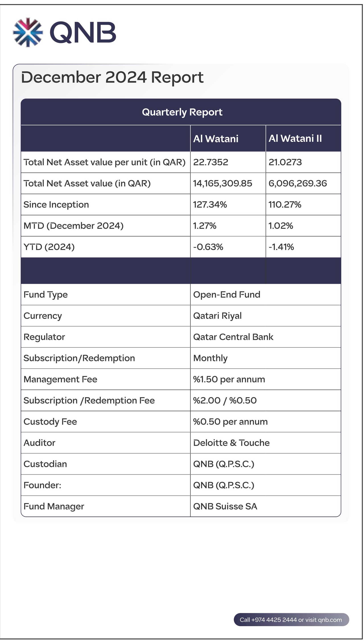Click the Deloitte & Touche auditor cell
The height and width of the screenshot is (642, 364).
(266, 443)
